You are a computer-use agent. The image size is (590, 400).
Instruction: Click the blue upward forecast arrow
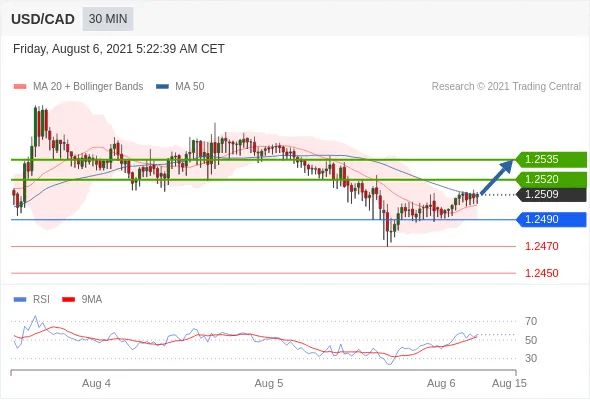497,177
